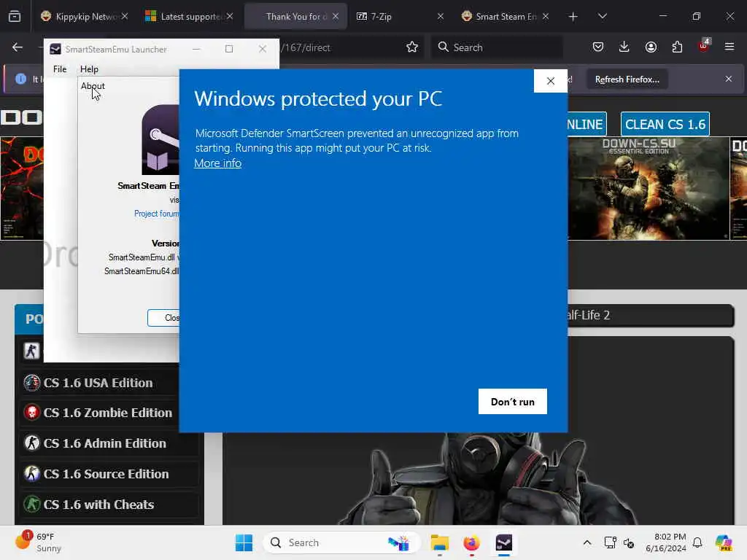This screenshot has height=560, width=747.
Task: Click the muted volume icon in system tray
Action: click(x=629, y=542)
